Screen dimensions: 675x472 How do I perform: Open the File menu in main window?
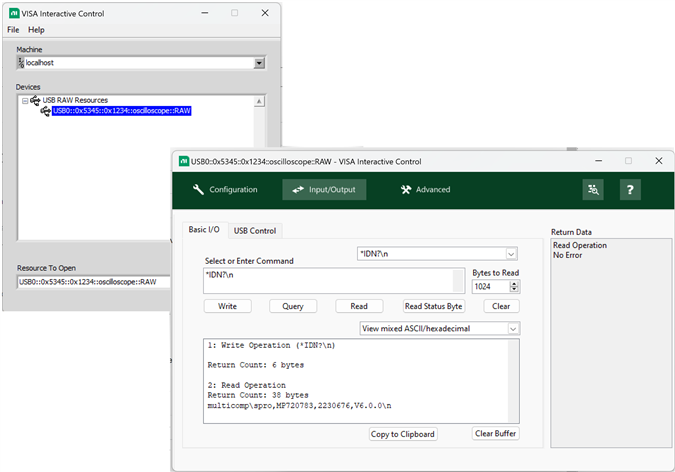tap(13, 30)
